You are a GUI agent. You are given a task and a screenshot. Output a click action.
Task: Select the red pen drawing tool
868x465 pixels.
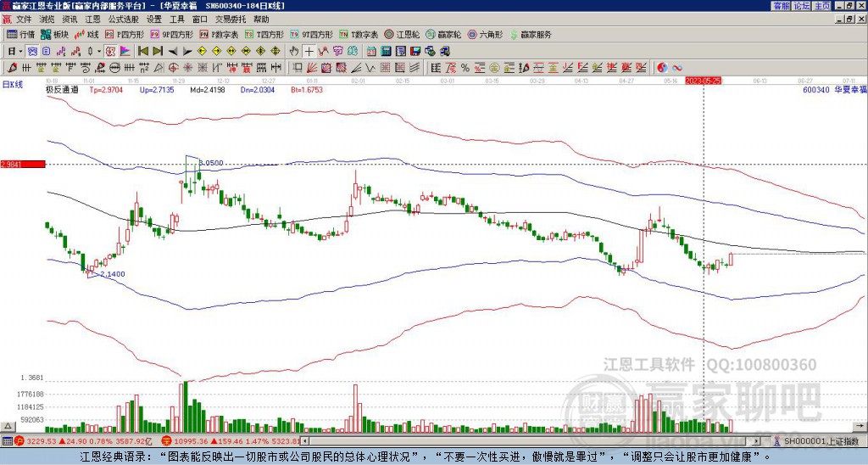12,68
